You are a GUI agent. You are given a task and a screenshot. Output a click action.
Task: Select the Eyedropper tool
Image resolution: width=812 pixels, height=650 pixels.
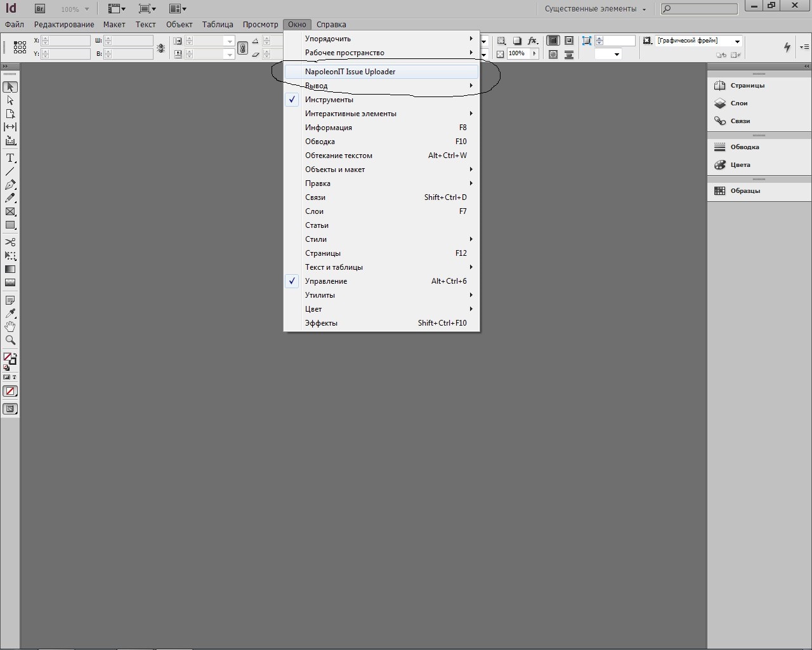tap(10, 313)
